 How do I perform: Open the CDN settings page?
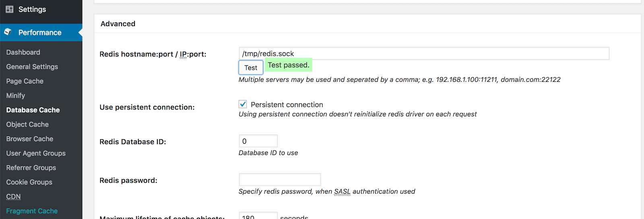pos(13,197)
